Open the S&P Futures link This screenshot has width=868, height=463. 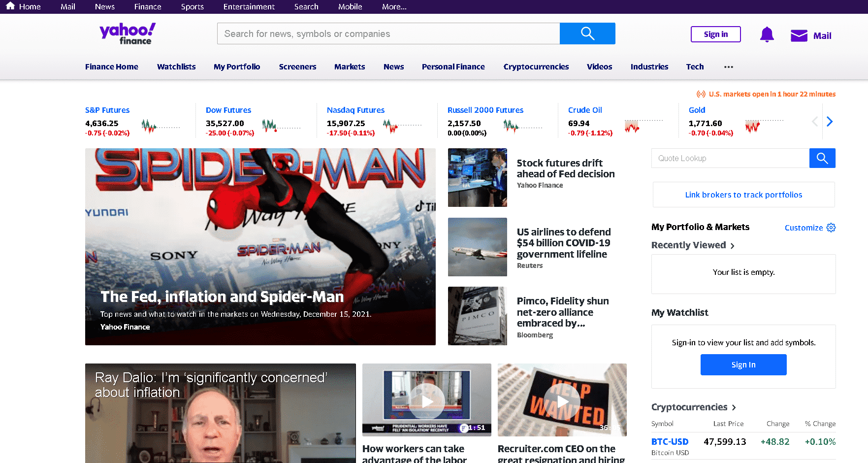coord(107,110)
